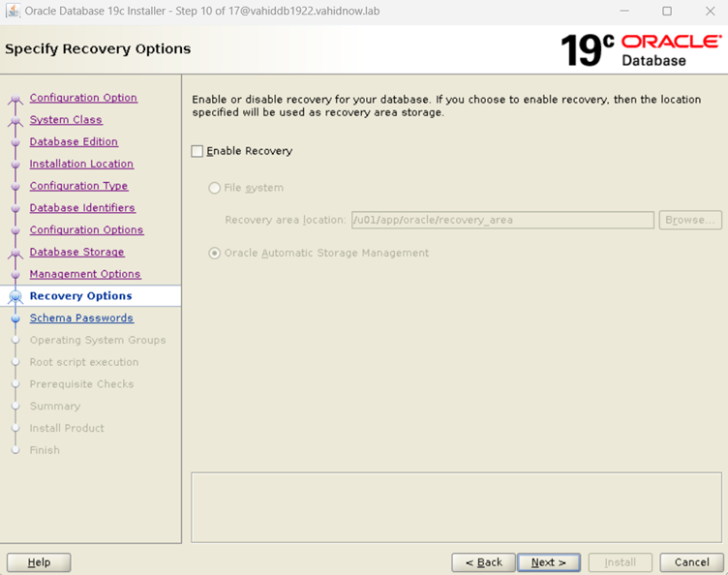This screenshot has width=728, height=575.
Task: Click the Recovery area location text field
Action: coord(501,221)
